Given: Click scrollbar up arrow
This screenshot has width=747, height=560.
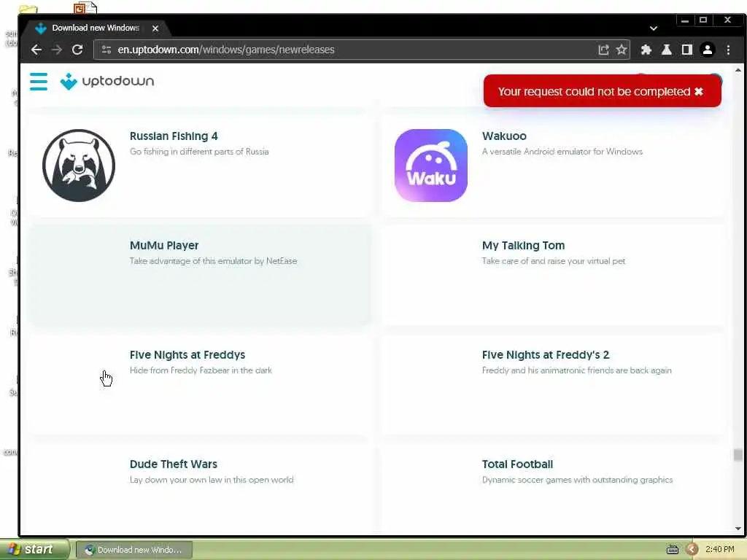Looking at the screenshot, I should [738, 70].
